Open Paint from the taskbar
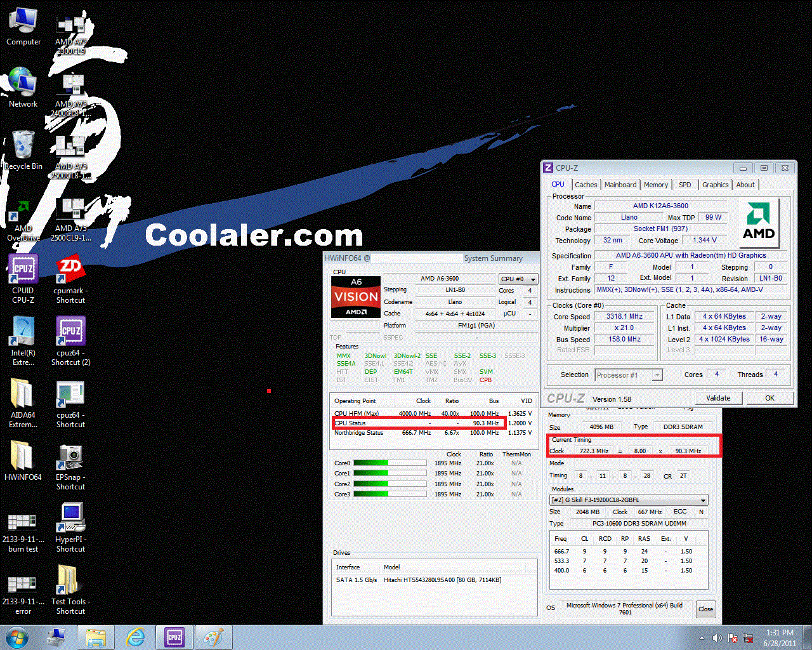The height and width of the screenshot is (650, 812). (213, 637)
